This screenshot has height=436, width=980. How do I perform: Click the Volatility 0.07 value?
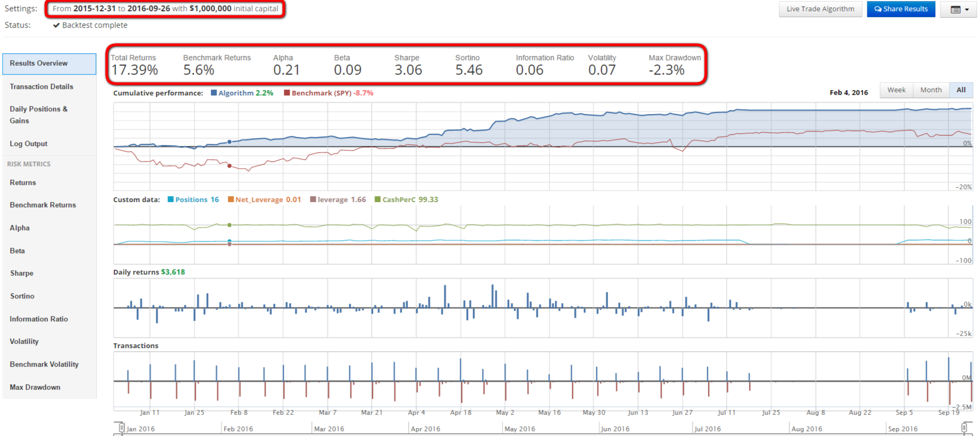click(602, 70)
